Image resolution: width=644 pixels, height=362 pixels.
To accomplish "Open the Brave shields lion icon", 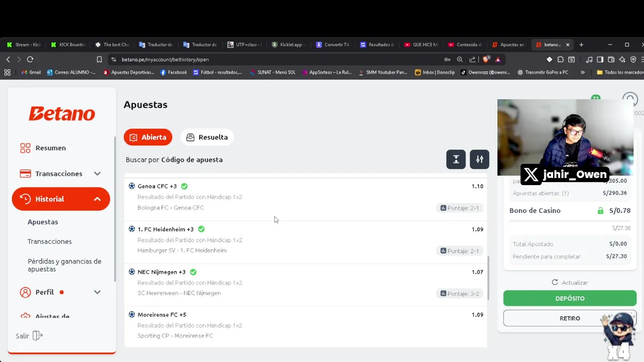I will click(486, 59).
